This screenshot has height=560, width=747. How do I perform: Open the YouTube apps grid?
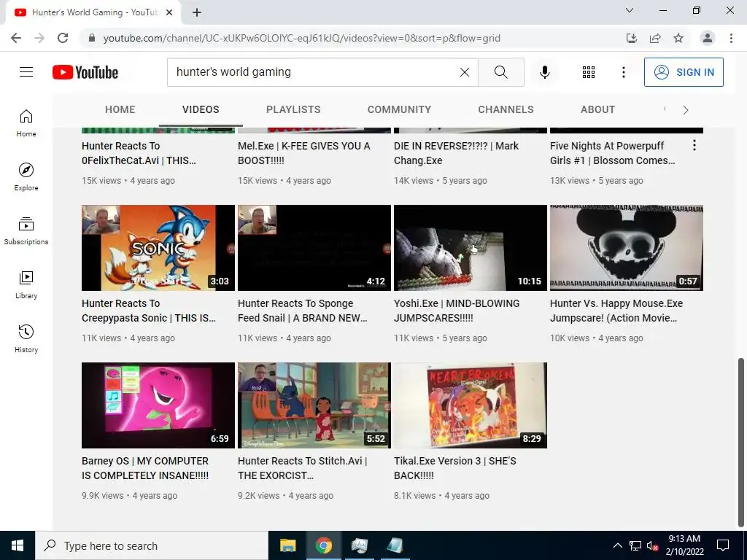(x=589, y=72)
